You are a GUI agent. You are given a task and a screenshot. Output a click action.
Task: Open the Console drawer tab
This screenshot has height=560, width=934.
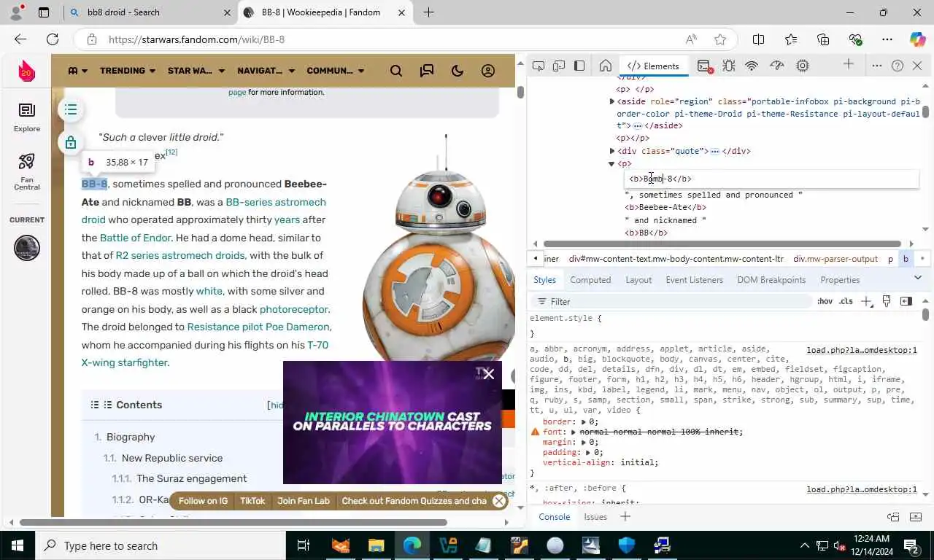point(554,517)
